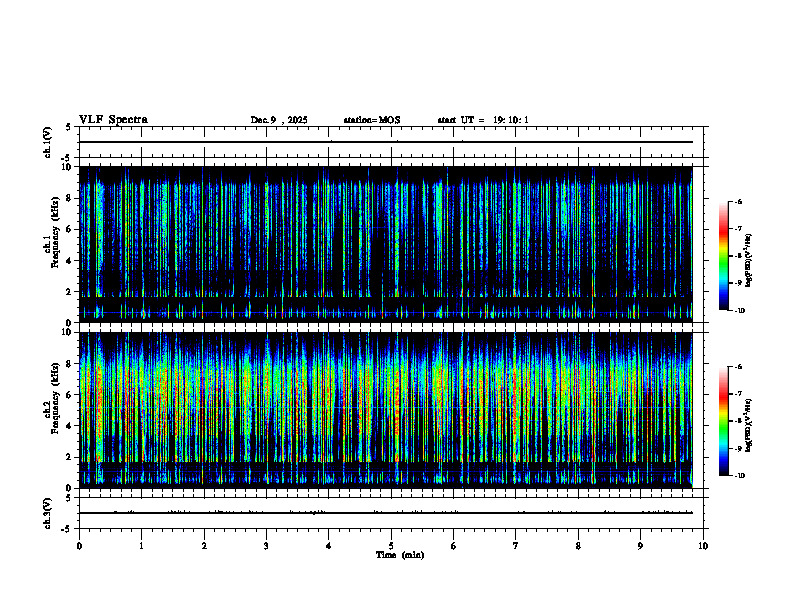Click the ch.3(V) waveform trace panel
792x612 pixels.
point(391,513)
